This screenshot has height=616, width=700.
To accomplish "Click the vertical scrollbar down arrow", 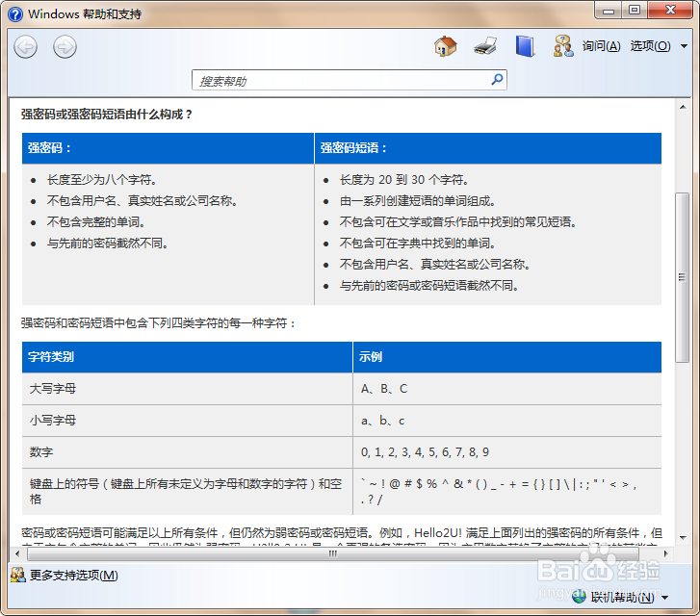I will coord(683,537).
